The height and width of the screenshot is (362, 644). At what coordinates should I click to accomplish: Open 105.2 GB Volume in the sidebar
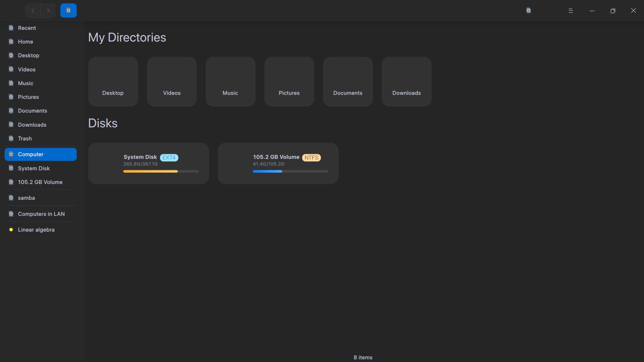pyautogui.click(x=41, y=182)
